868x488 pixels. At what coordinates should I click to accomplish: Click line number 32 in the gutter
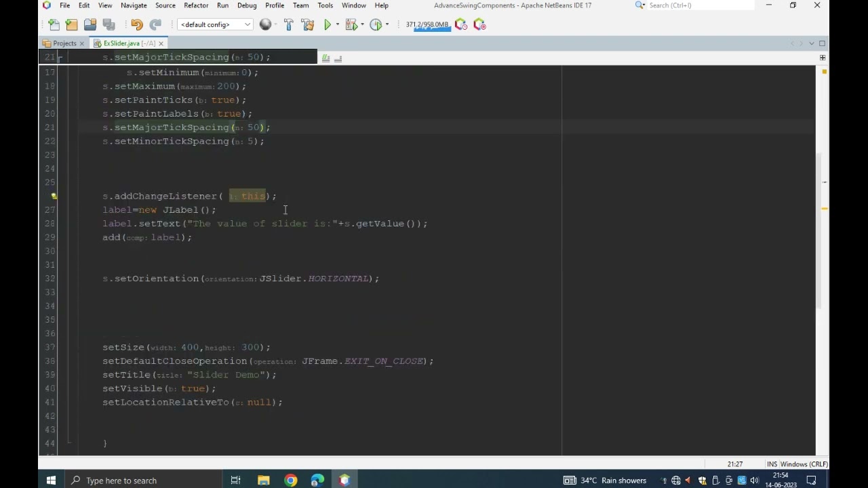(x=50, y=279)
